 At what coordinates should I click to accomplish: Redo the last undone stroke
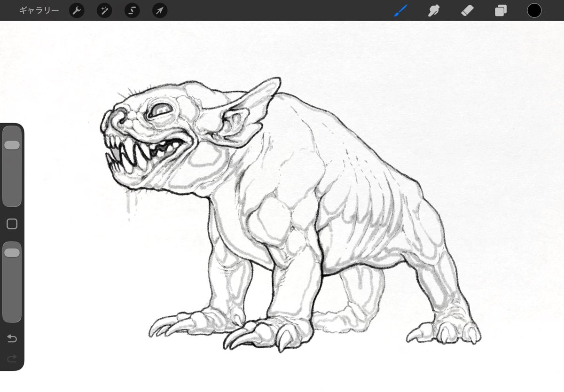[12, 358]
